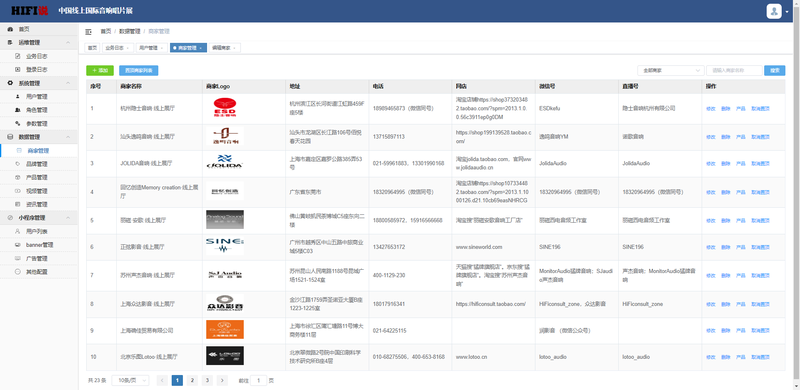Click 数据管理 in the breadcrumb
The image size is (800, 390).
click(130, 32)
